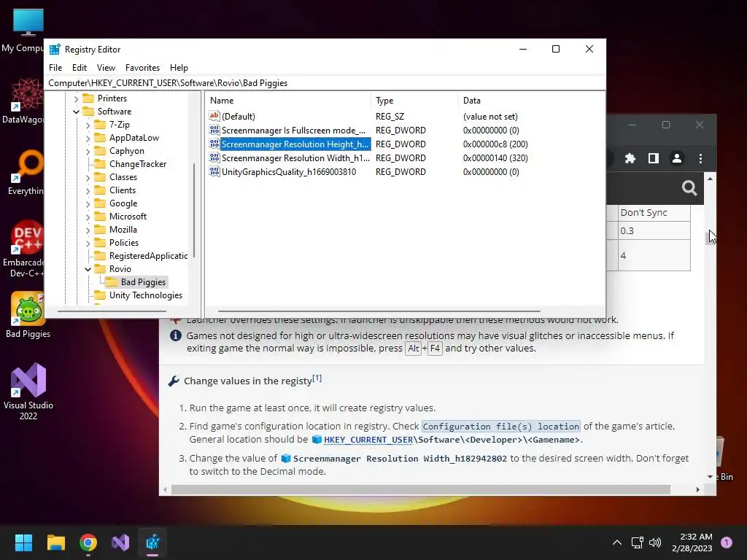Screen dimensions: 747x560
Task: Expand the Caphyon key
Action: coord(88,152)
